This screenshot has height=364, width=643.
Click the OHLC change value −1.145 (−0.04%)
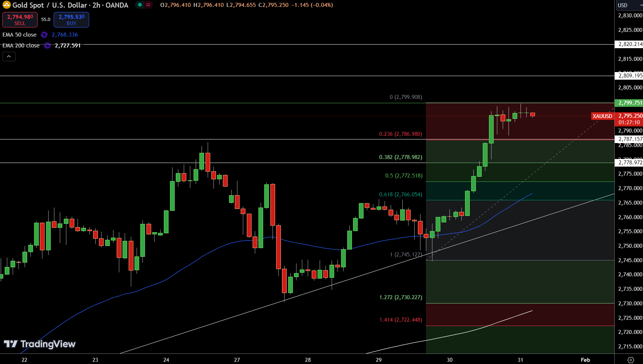pyautogui.click(x=312, y=5)
